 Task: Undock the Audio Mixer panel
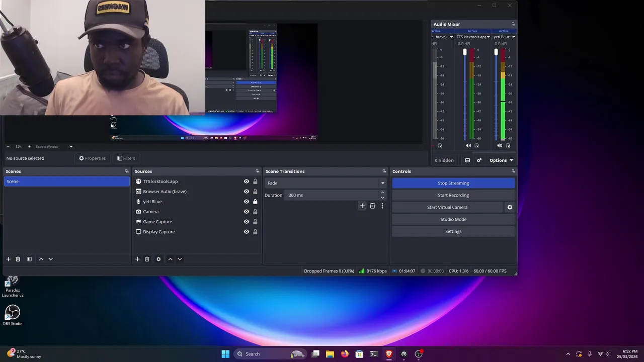click(513, 24)
